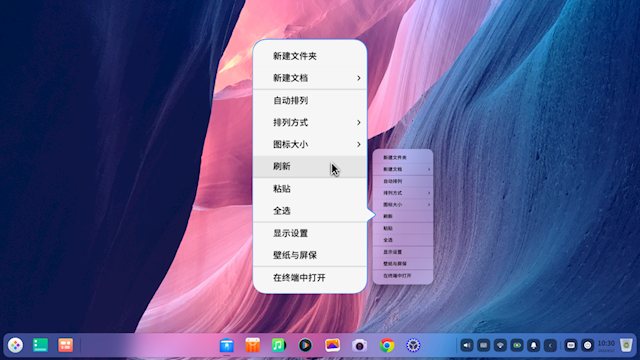Click the volume speaker tray icon
The width and height of the screenshot is (640, 360).
[x=467, y=345]
